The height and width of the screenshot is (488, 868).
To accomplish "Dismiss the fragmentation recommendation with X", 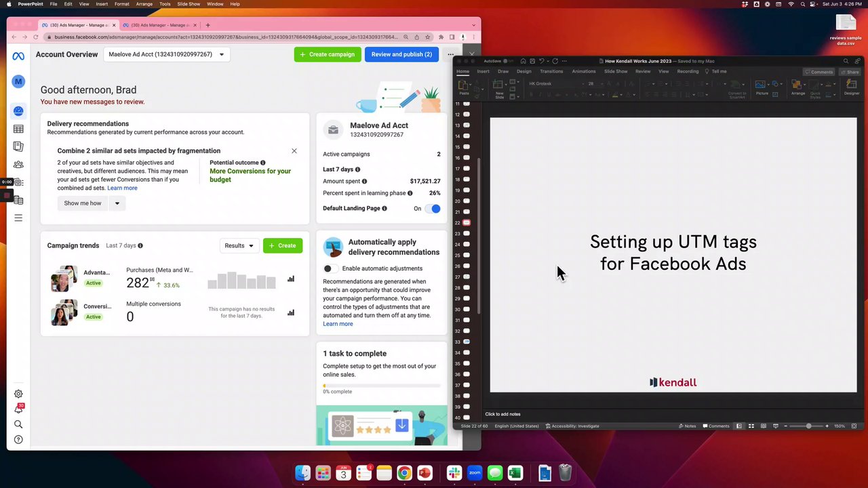I will [x=294, y=150].
